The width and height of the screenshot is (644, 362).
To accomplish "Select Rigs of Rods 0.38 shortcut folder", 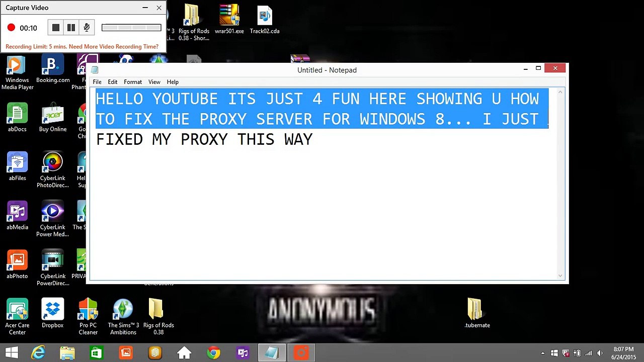I will pos(194,23).
